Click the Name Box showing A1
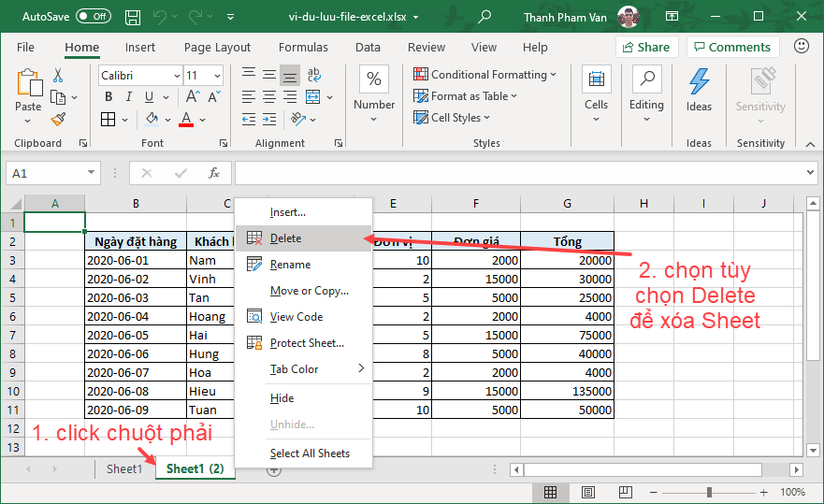 click(52, 173)
